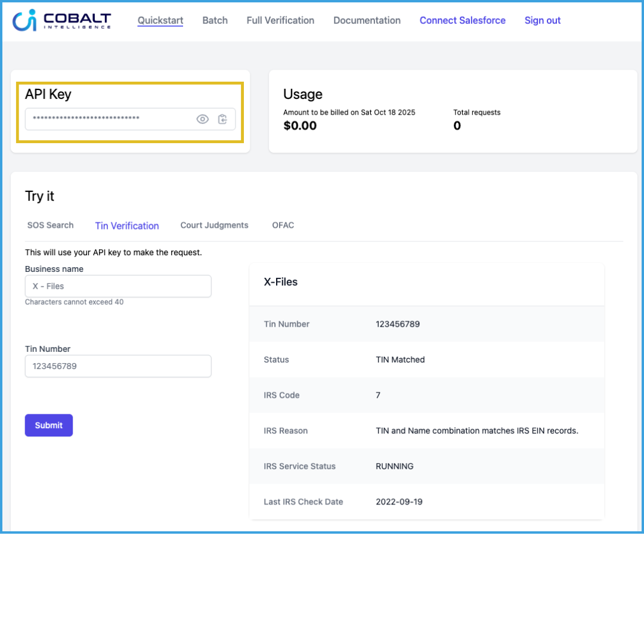
Task: Go to the Batch page
Action: click(215, 20)
